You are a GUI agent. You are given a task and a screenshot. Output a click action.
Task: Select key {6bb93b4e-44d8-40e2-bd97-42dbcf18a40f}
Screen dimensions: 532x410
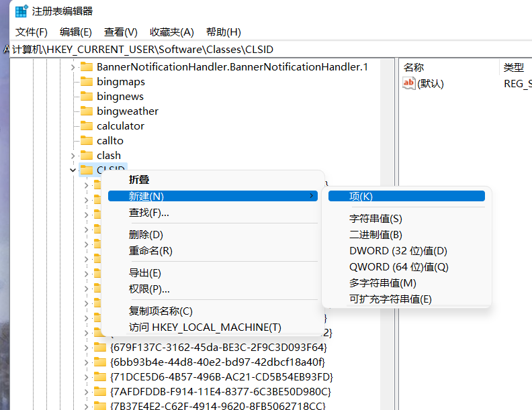point(218,362)
